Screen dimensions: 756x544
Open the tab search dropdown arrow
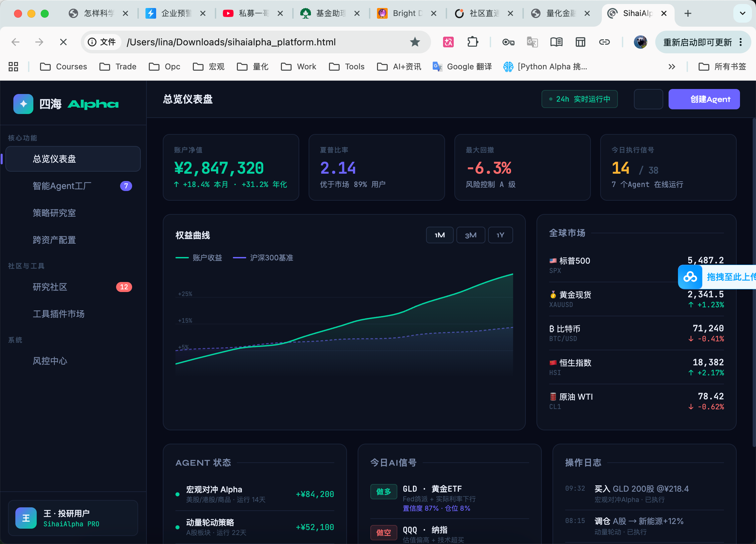(742, 13)
